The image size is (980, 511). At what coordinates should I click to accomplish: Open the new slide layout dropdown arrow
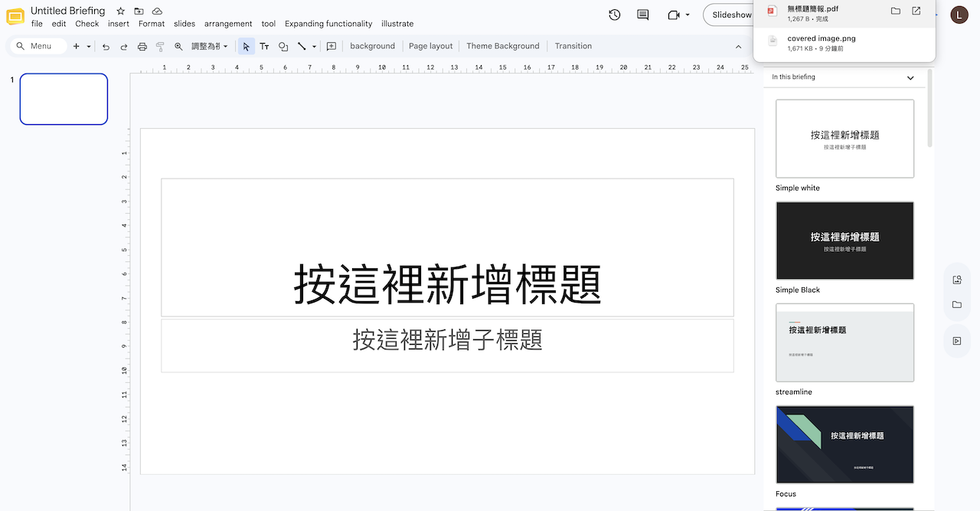89,46
